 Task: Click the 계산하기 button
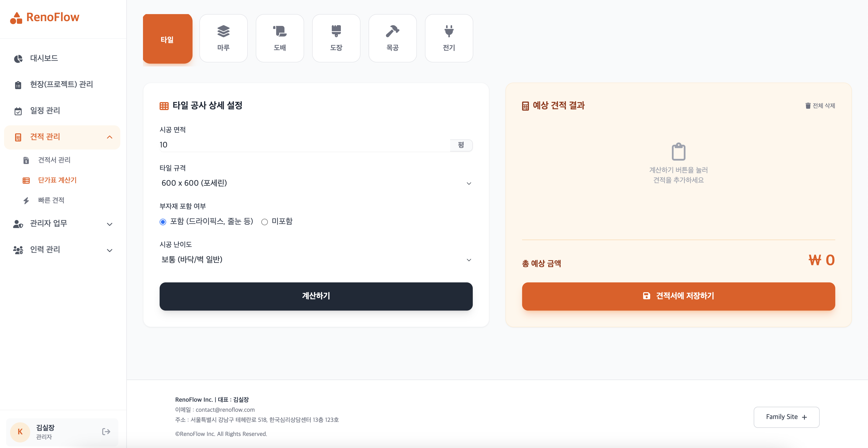(316, 296)
